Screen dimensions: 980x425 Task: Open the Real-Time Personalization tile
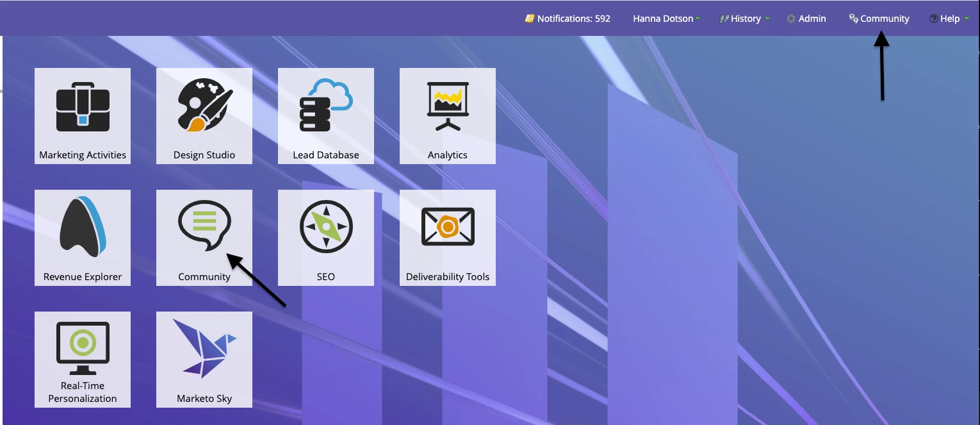tap(83, 360)
